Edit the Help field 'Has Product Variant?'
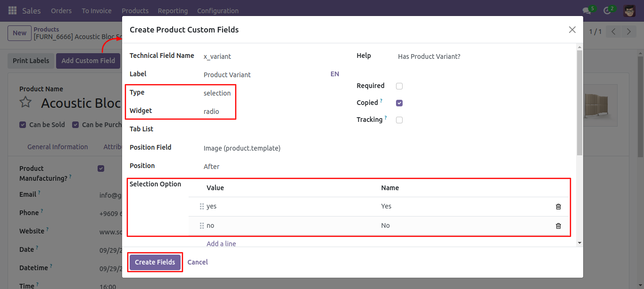644x289 pixels. pos(483,56)
